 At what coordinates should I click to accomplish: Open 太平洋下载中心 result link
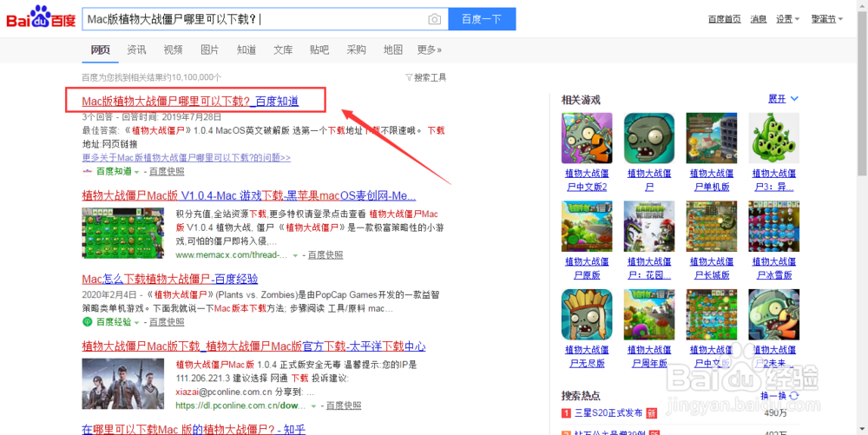[253, 346]
